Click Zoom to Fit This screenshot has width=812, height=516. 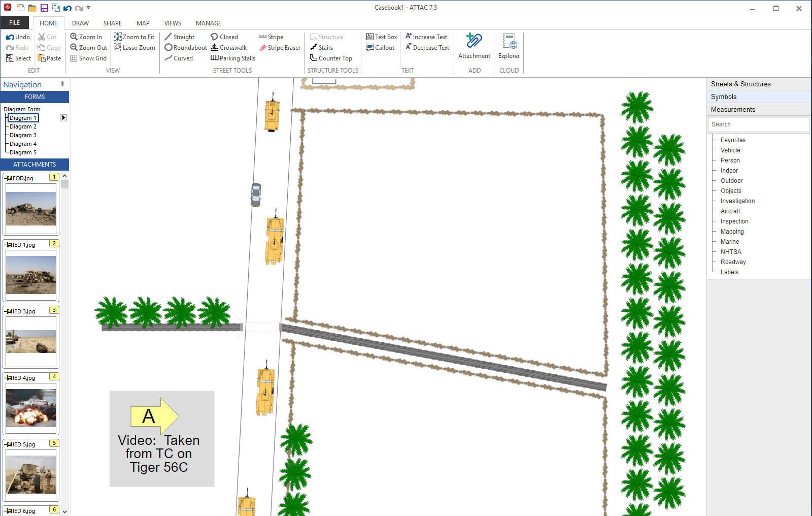point(134,37)
